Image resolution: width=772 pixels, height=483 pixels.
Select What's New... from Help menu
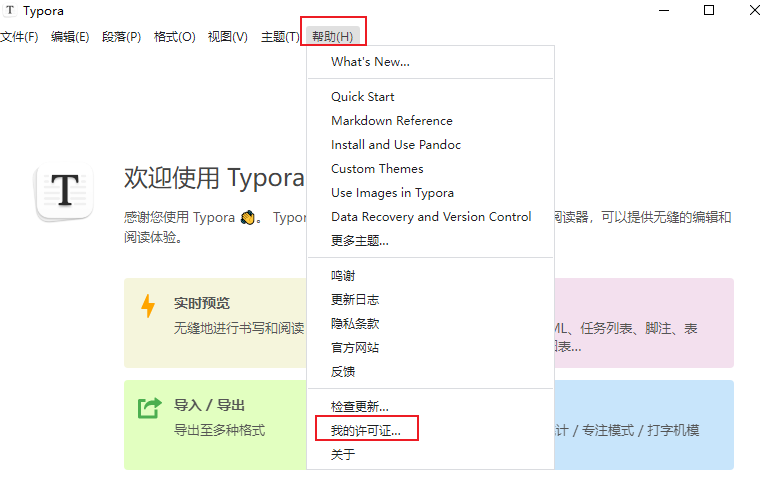coord(370,62)
